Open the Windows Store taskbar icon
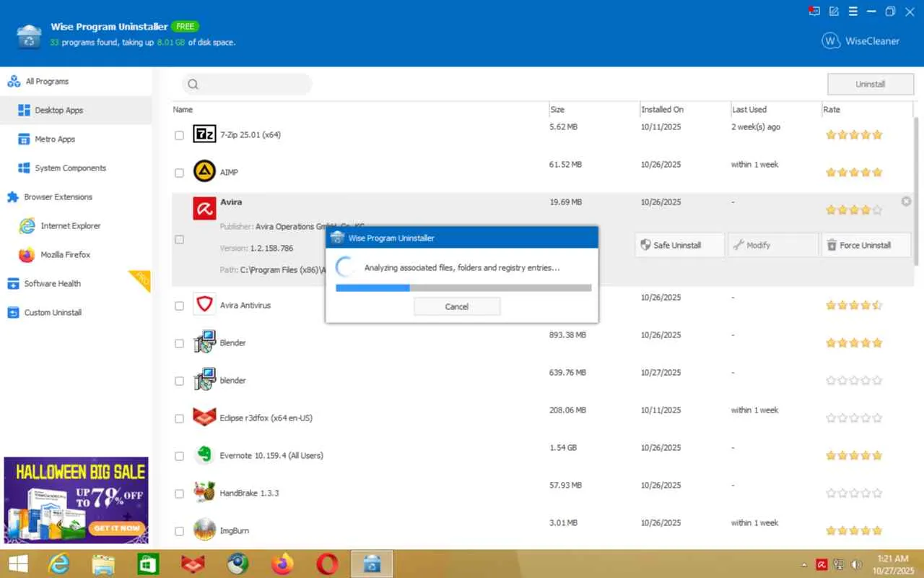The width and height of the screenshot is (924, 578). (x=148, y=564)
